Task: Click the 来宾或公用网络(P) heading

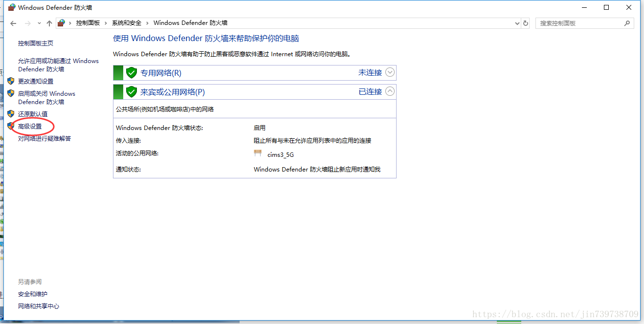Action: click(173, 92)
